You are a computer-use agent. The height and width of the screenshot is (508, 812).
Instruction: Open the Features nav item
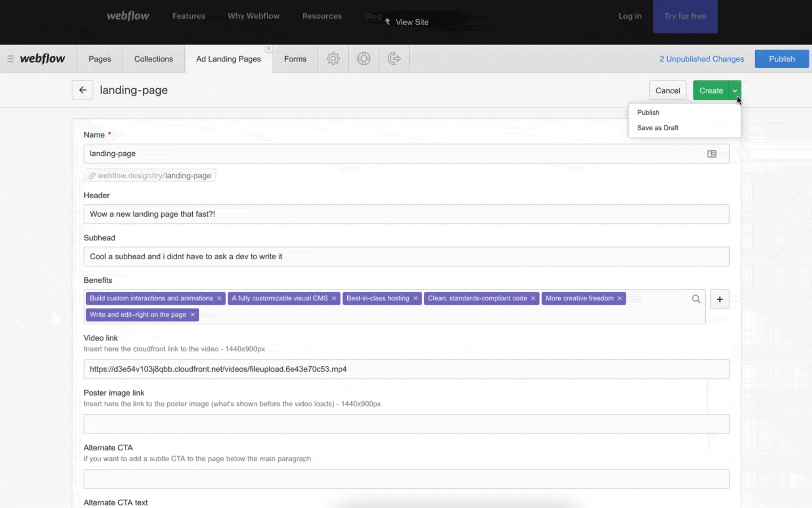(x=189, y=16)
